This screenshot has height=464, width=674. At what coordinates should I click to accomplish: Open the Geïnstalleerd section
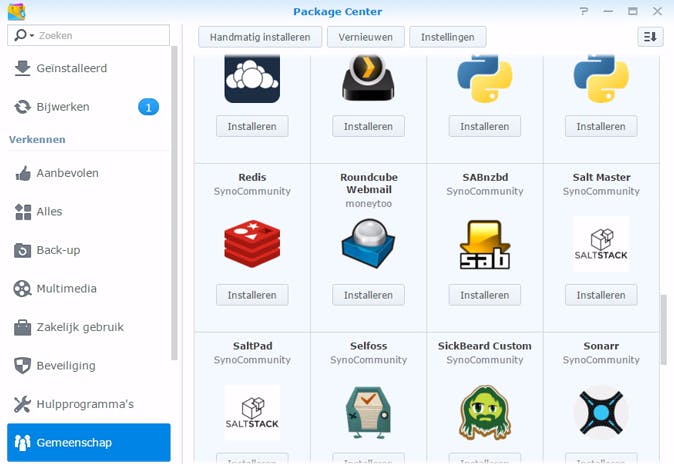89,68
